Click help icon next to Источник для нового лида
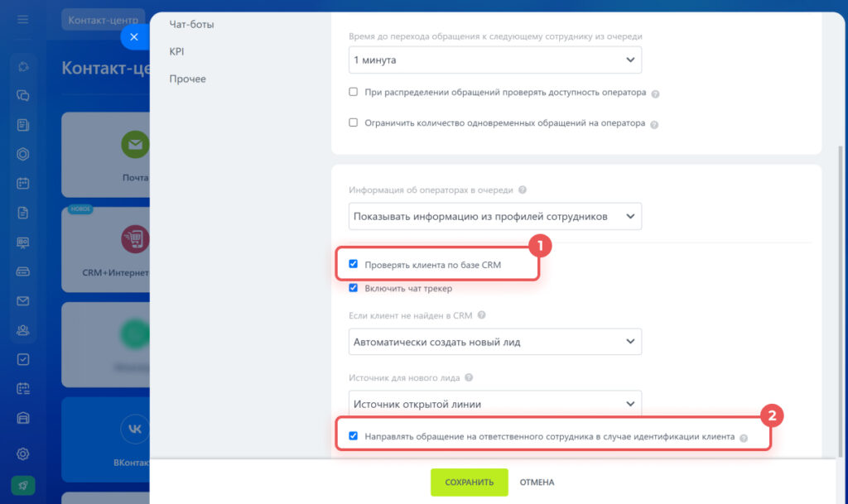 (x=469, y=378)
